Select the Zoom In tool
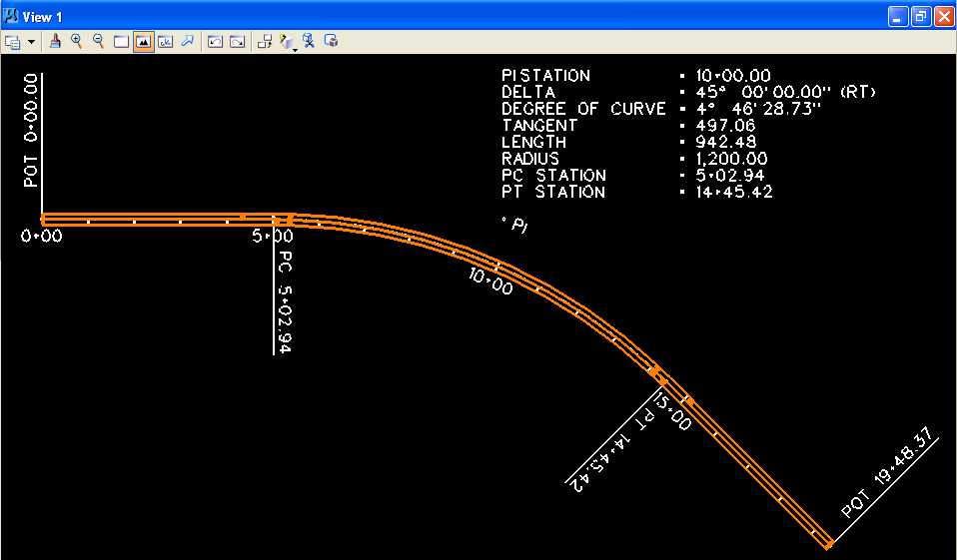957x560 pixels. pyautogui.click(x=77, y=41)
